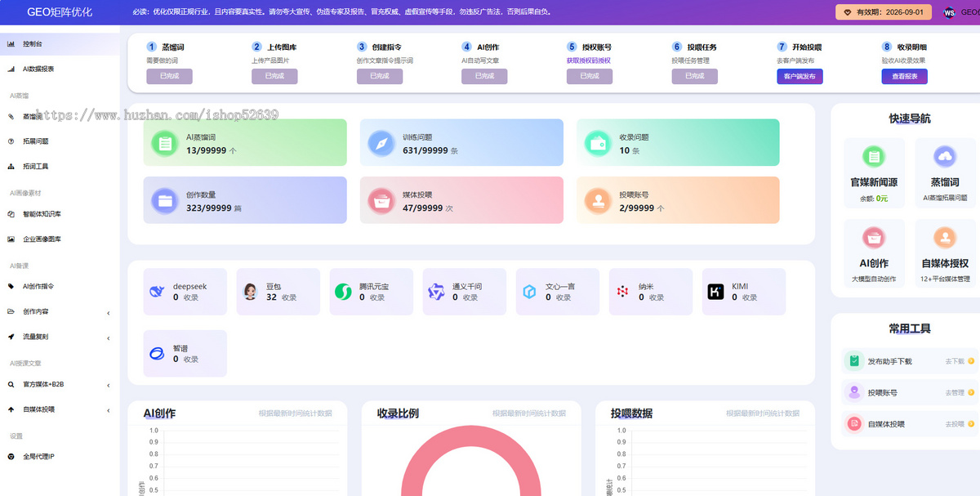Click the 查看报表 button under 收录明细
This screenshot has height=496, width=980.
[x=904, y=76]
